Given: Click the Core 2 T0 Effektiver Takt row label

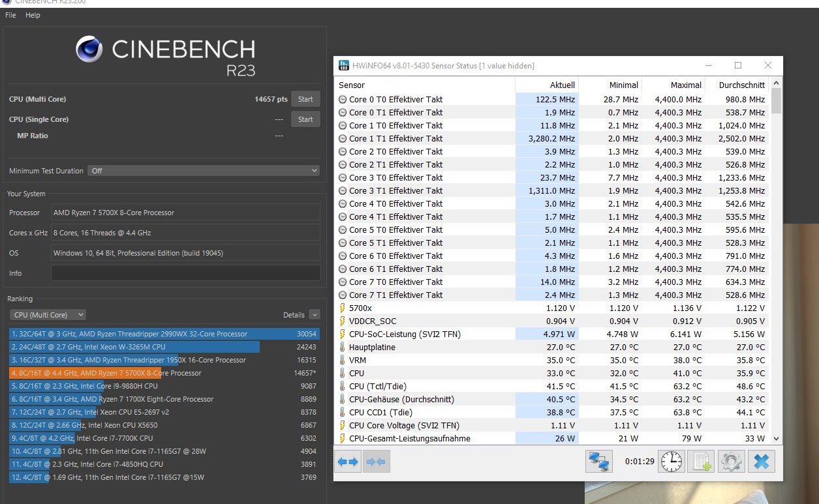Looking at the screenshot, I should click(395, 151).
